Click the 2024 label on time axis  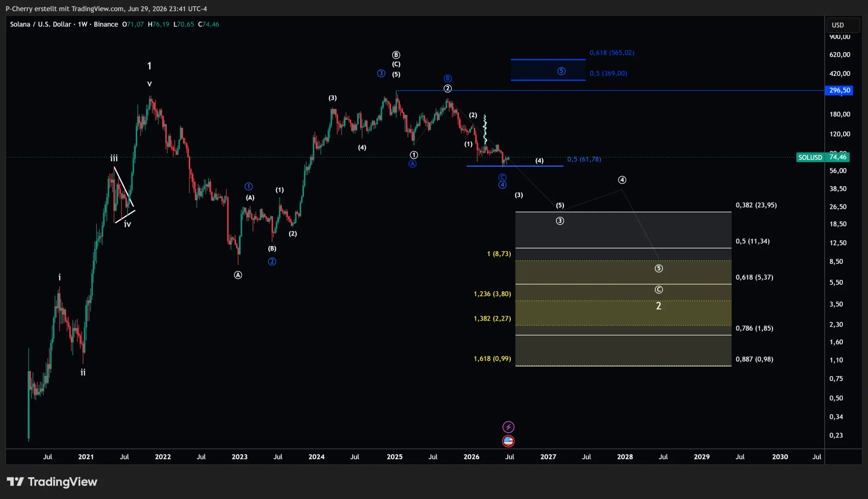[x=316, y=456]
